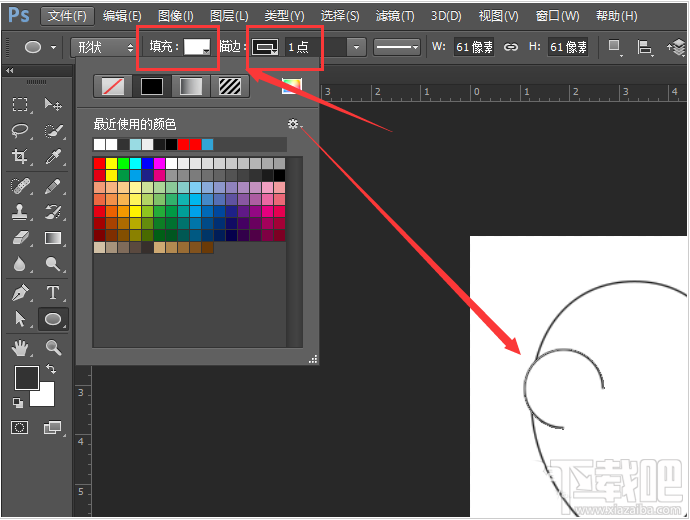Select the Eyedropper tool

pos(53,157)
